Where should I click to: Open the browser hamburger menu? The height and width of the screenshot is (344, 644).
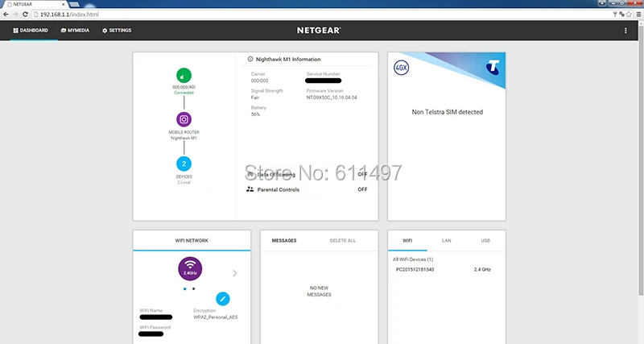pos(638,15)
